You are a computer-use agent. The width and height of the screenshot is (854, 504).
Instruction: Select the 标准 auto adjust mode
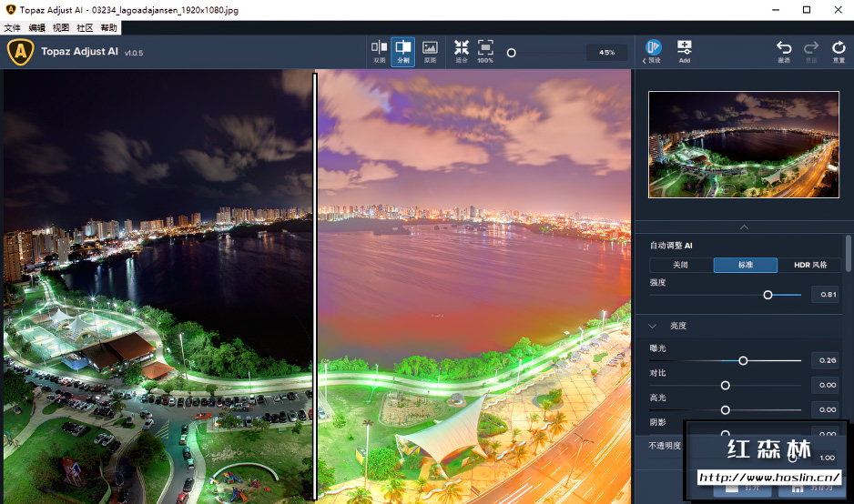[x=746, y=265]
